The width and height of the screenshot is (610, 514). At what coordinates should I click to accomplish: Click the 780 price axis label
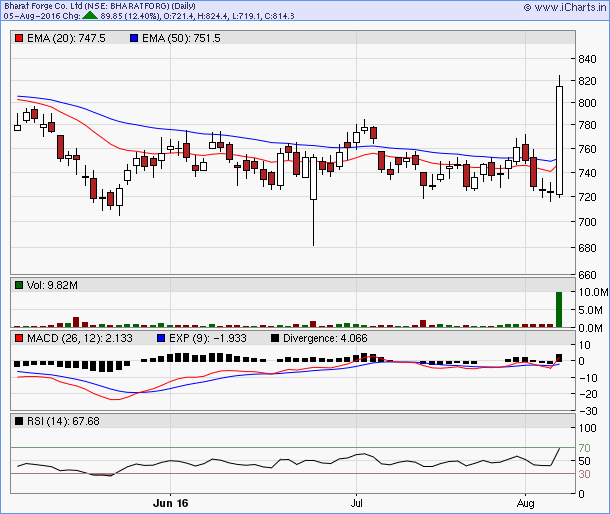(587, 125)
